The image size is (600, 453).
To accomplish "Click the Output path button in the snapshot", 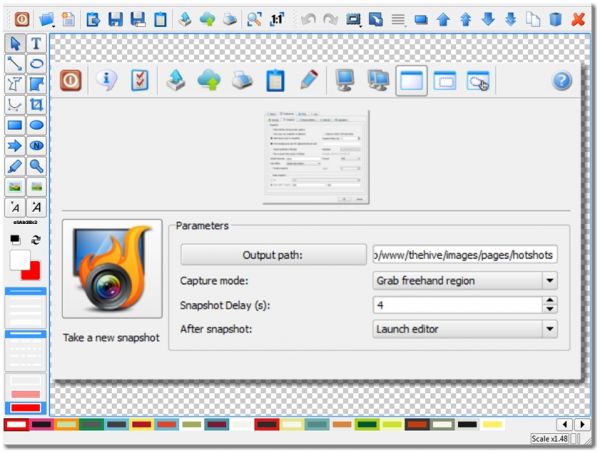I will click(x=273, y=255).
